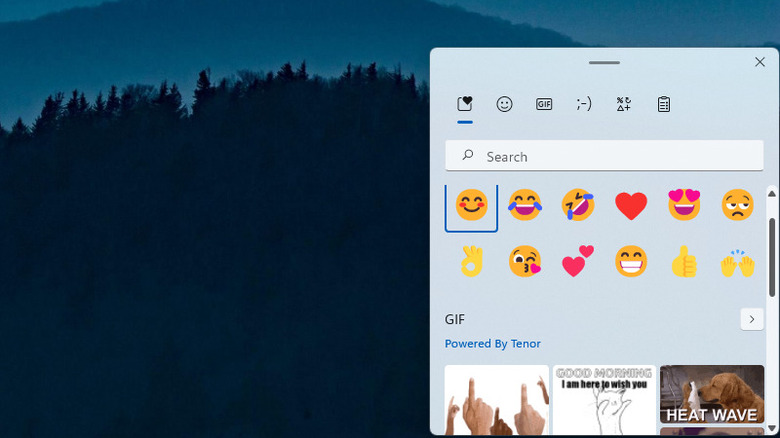This screenshot has height=438, width=780.
Task: Insert the red heart emoji
Action: [x=631, y=206]
